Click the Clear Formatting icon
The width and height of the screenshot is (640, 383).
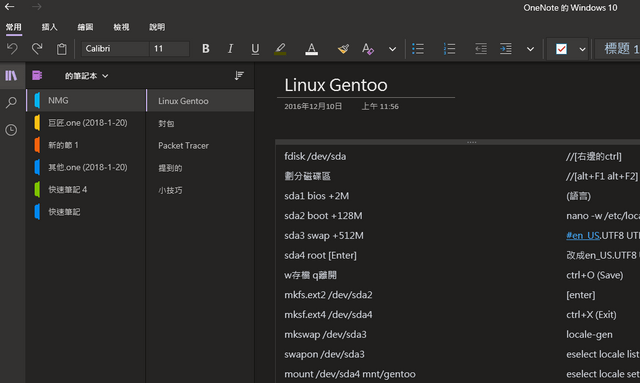coord(368,49)
